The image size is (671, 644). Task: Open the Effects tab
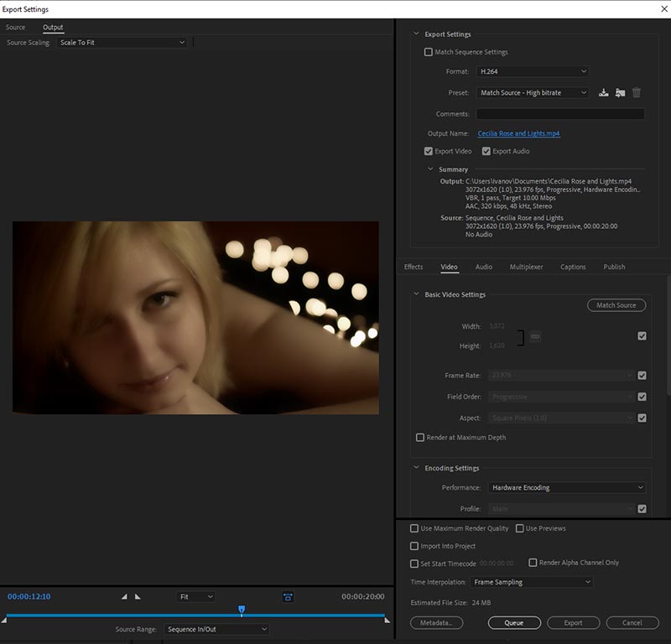pyautogui.click(x=414, y=267)
